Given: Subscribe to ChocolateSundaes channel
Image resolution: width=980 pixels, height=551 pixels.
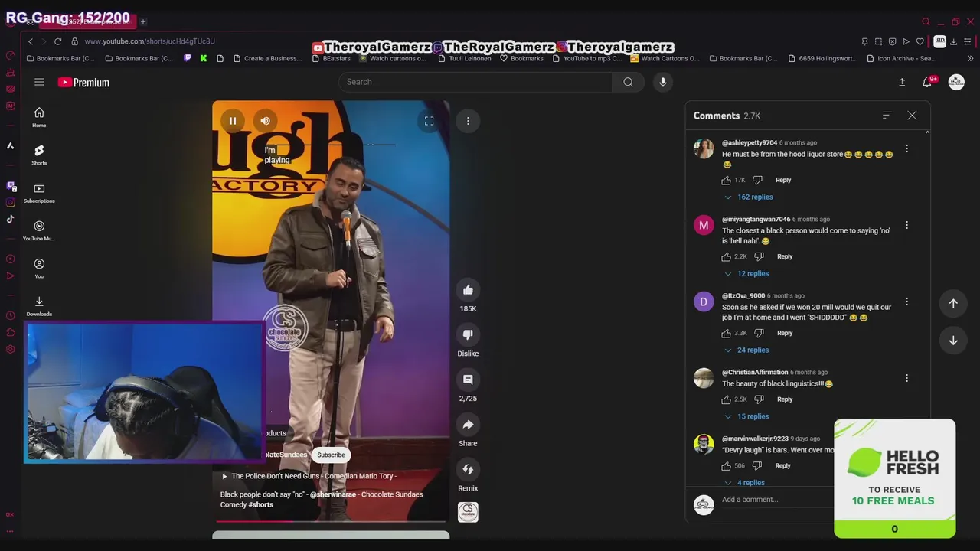Looking at the screenshot, I should [331, 455].
